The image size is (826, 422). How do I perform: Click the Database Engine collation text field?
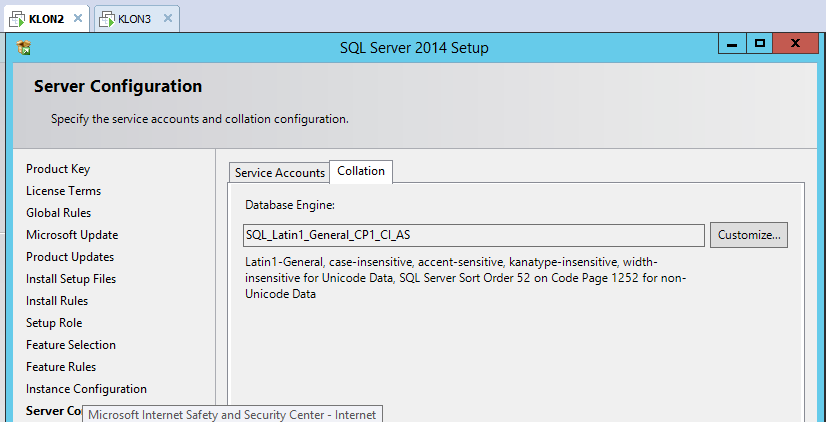pyautogui.click(x=474, y=235)
